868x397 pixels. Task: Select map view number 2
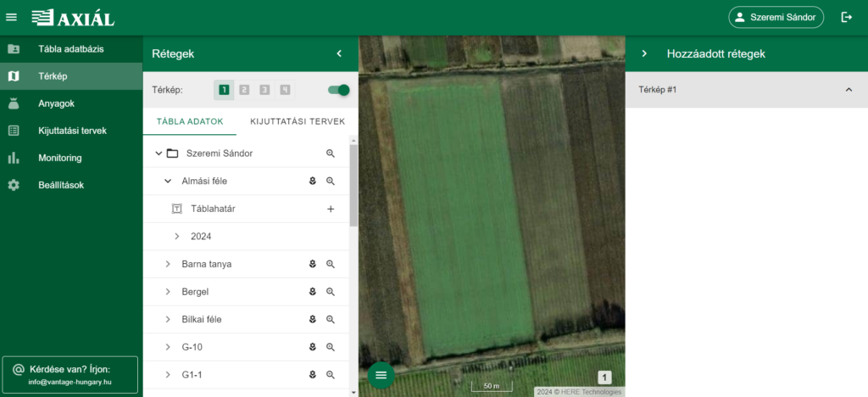[x=244, y=90]
